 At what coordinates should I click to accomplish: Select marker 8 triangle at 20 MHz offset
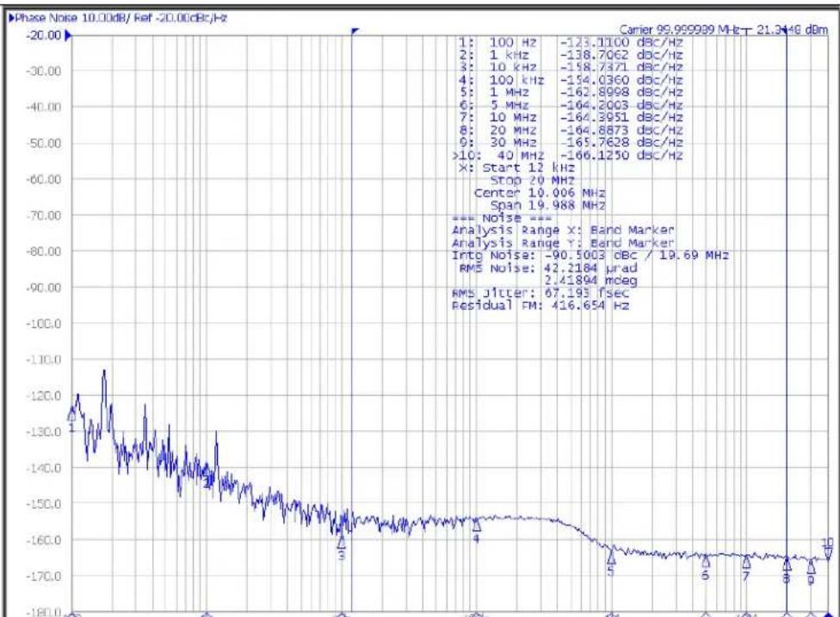(787, 564)
